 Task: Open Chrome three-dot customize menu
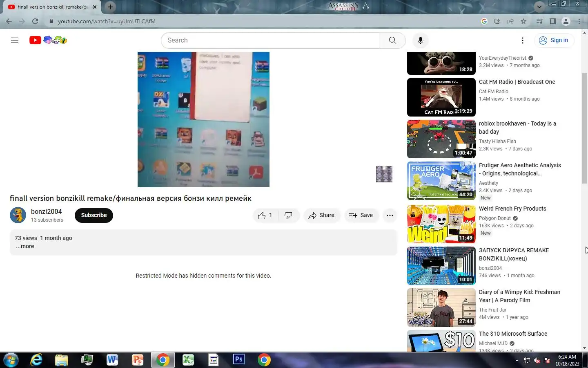pyautogui.click(x=579, y=21)
